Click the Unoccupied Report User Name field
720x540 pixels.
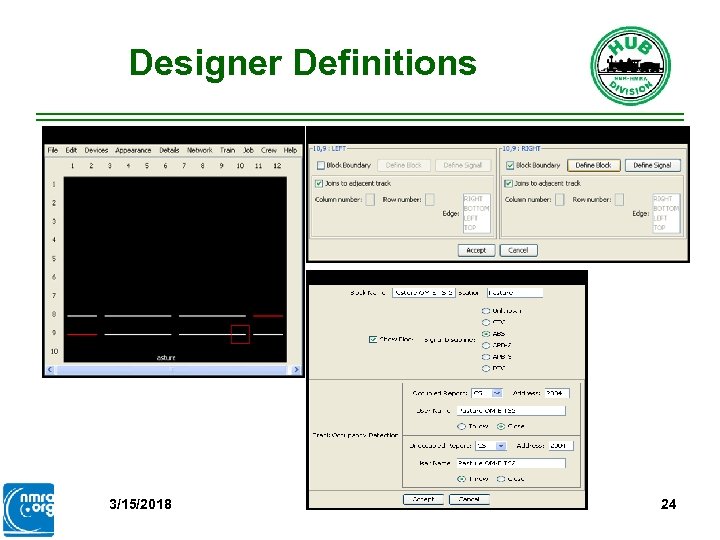[512, 463]
